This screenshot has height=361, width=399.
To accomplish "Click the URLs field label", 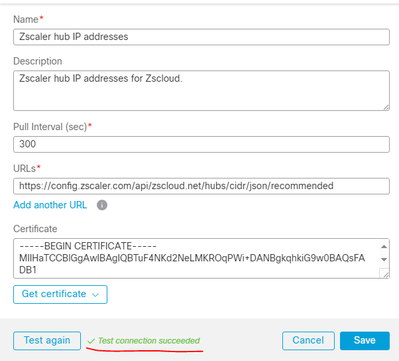I will (25, 169).
